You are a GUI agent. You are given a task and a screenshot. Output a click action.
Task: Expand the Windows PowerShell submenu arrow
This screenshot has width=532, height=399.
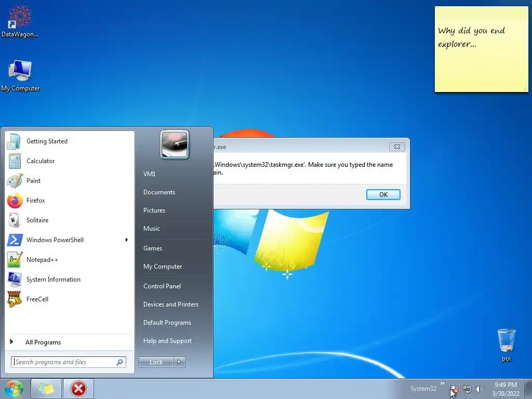coord(127,240)
